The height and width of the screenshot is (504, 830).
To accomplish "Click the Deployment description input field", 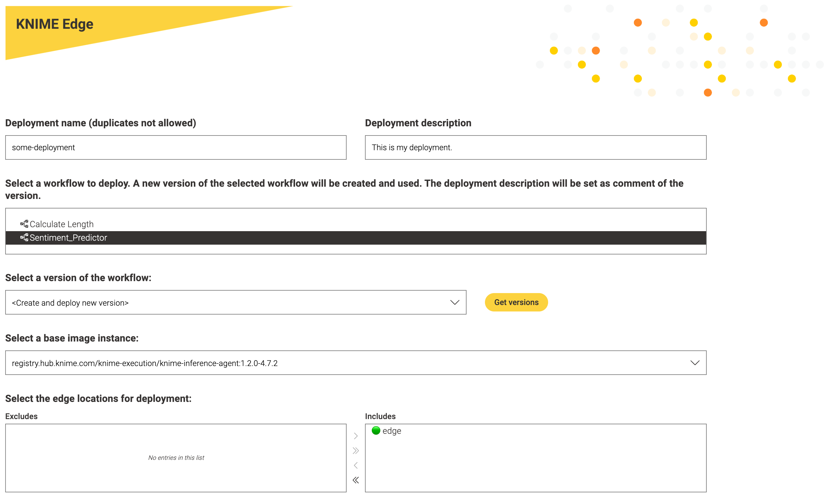I will tap(536, 147).
